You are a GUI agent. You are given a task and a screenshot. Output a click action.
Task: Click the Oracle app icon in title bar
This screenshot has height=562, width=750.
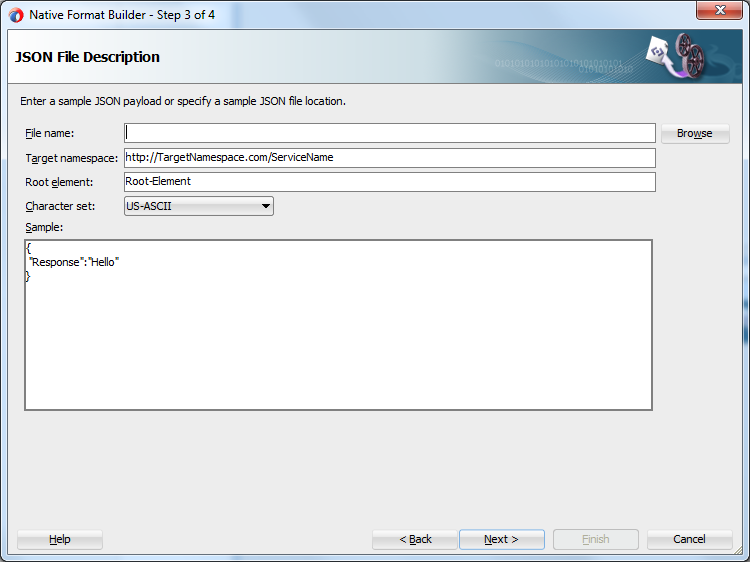point(16,15)
